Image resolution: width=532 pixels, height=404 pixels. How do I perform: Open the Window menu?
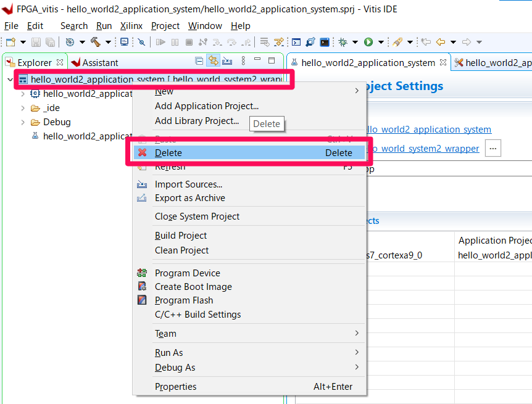(x=205, y=26)
